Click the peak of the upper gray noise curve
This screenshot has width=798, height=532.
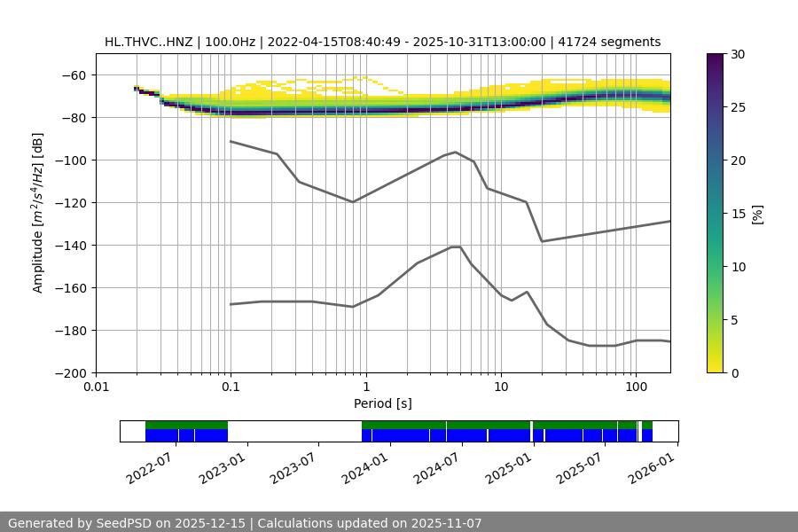(x=456, y=152)
